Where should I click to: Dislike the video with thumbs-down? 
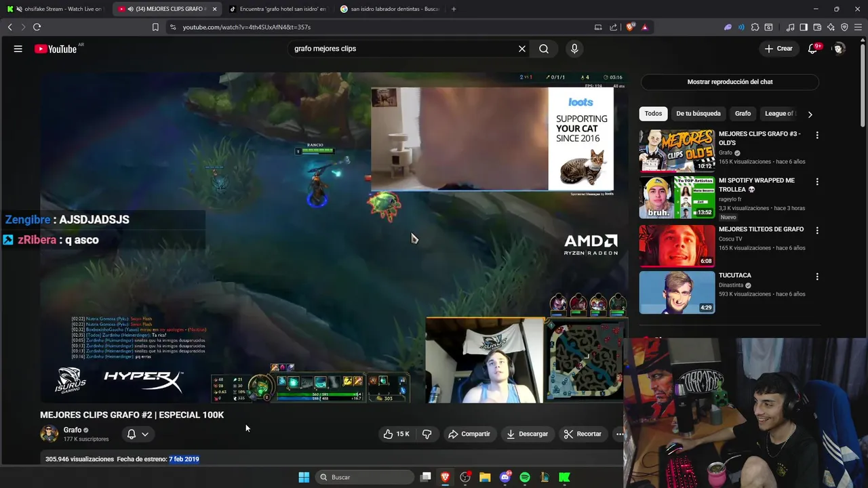(427, 434)
